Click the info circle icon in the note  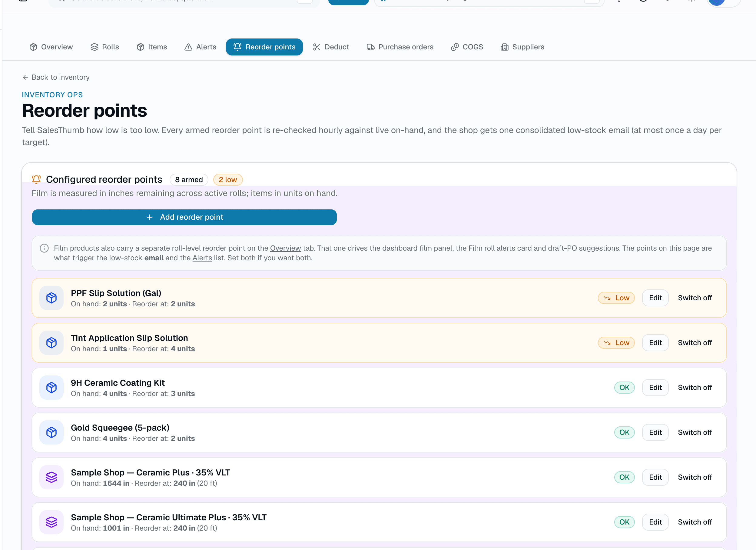44,248
